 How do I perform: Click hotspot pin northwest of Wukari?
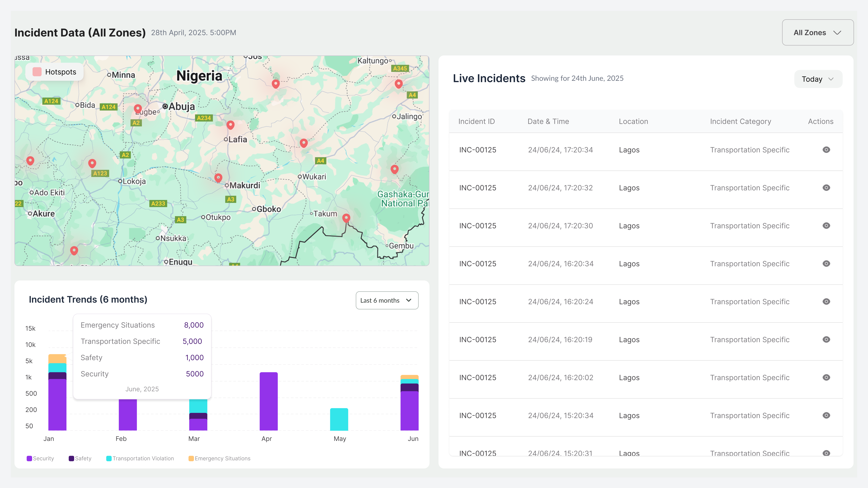pyautogui.click(x=304, y=143)
